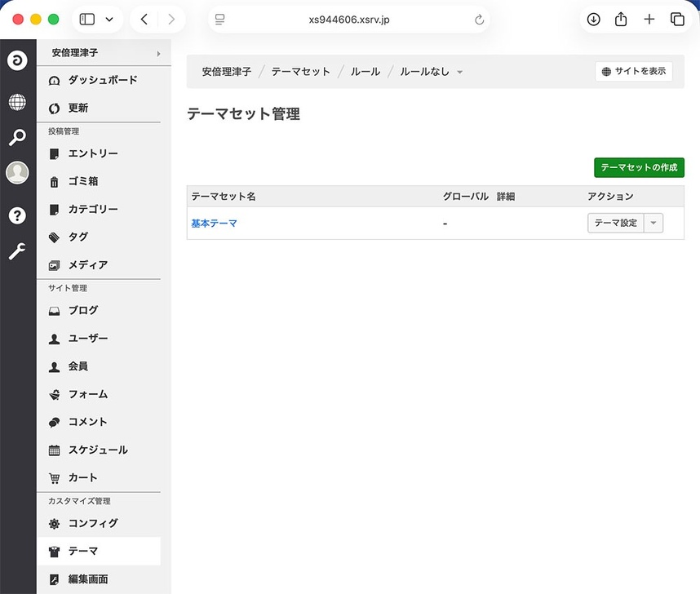Viewport: 700px width, 594px height.
Task: Click the wrench settings icon in dark rail
Action: coord(17,251)
